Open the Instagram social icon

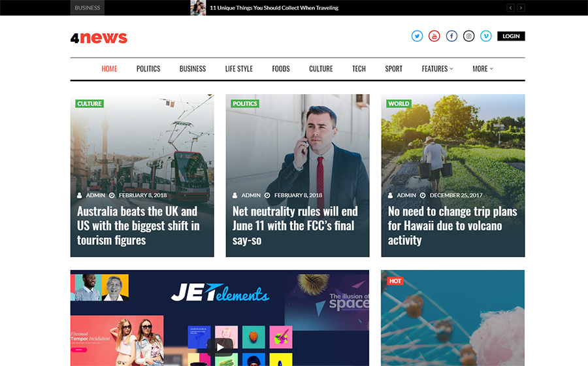point(468,36)
